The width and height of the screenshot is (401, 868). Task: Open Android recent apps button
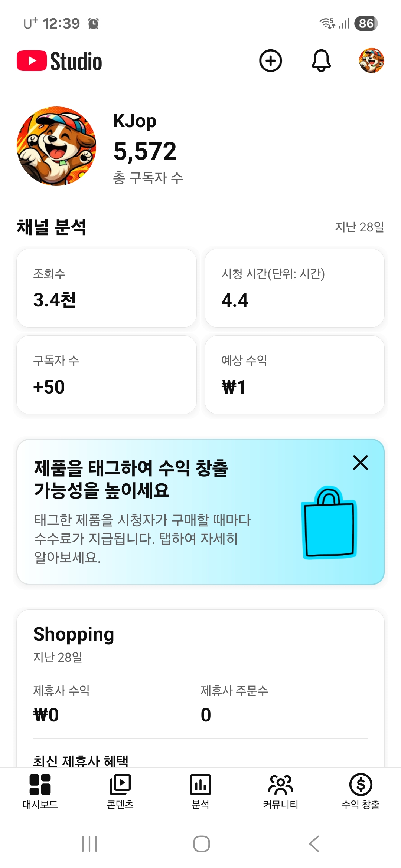(x=89, y=844)
